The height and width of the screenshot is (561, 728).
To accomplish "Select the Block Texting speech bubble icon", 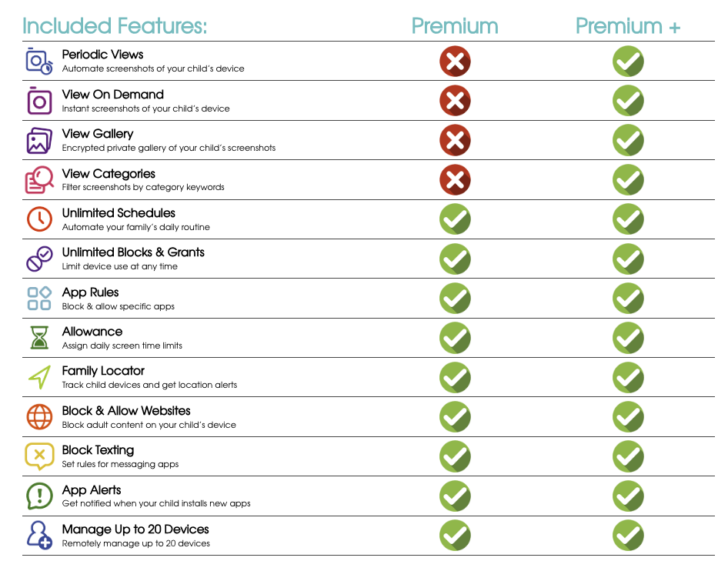I will [x=39, y=456].
